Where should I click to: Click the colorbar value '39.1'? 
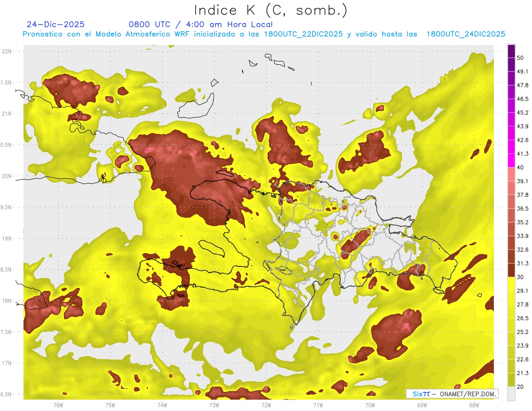point(523,181)
